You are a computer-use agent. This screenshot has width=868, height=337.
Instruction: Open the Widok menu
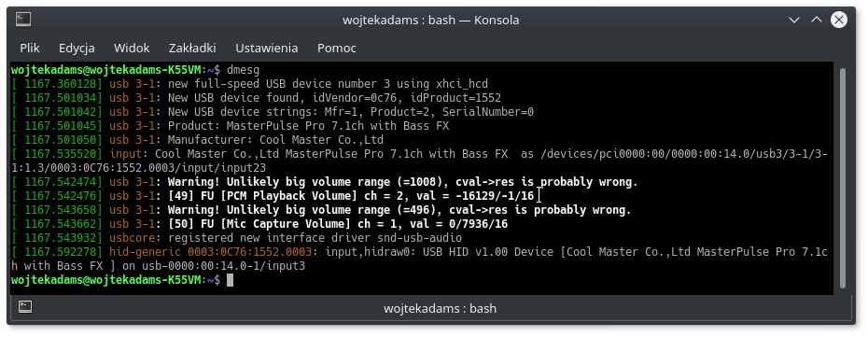point(132,49)
